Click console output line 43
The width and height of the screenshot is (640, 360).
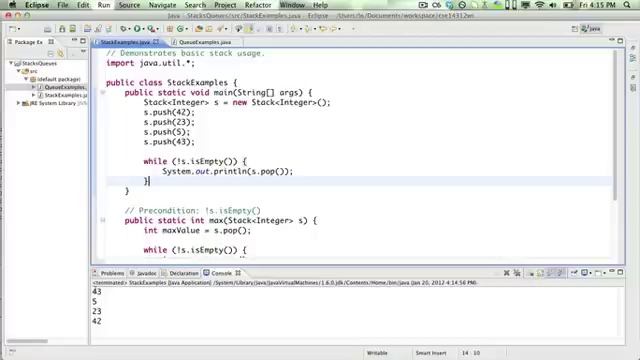coord(97,291)
